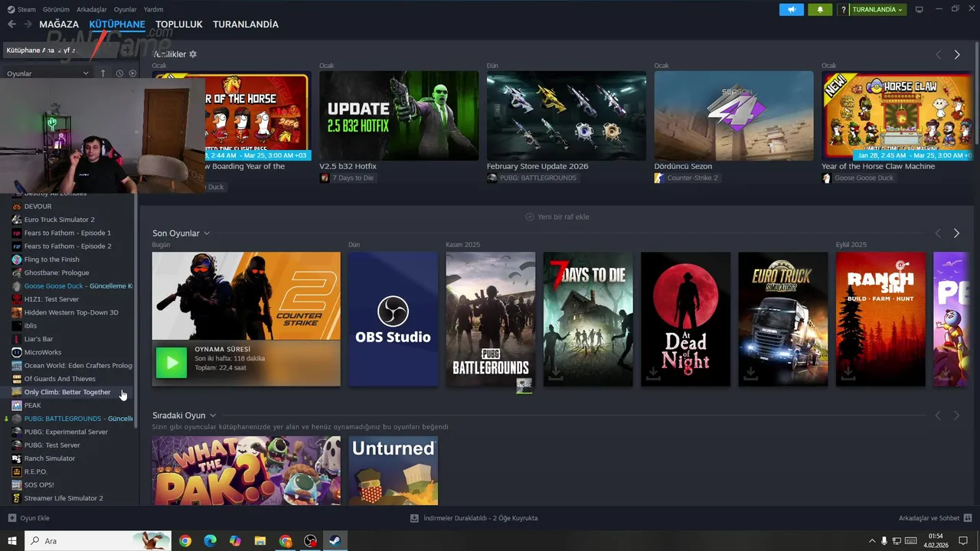
Task: Select Ranch Simulator in library list
Action: click(x=50, y=458)
